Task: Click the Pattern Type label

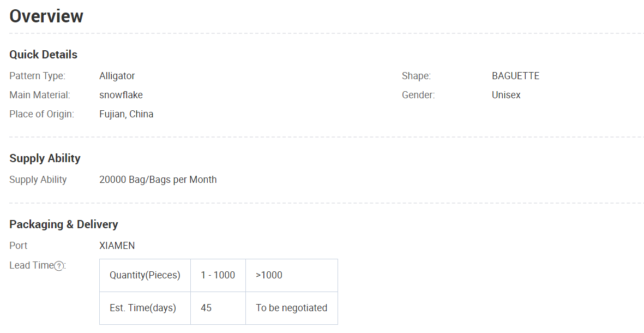Action: pyautogui.click(x=38, y=76)
